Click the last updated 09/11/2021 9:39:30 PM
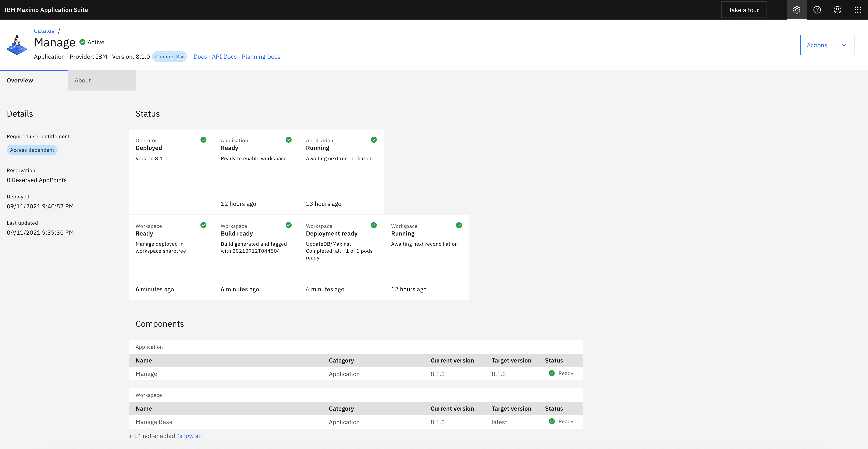This screenshot has width=868, height=449. pos(40,233)
